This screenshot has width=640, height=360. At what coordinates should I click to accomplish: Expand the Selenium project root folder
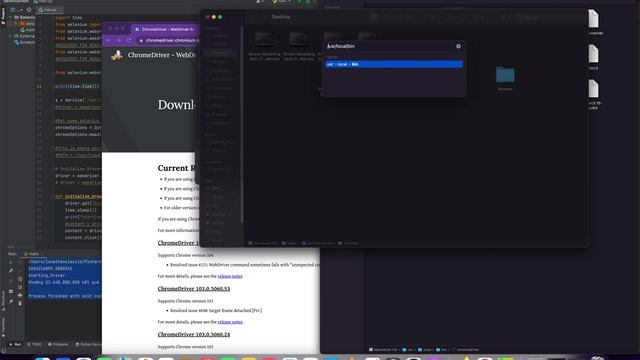tap(11, 17)
